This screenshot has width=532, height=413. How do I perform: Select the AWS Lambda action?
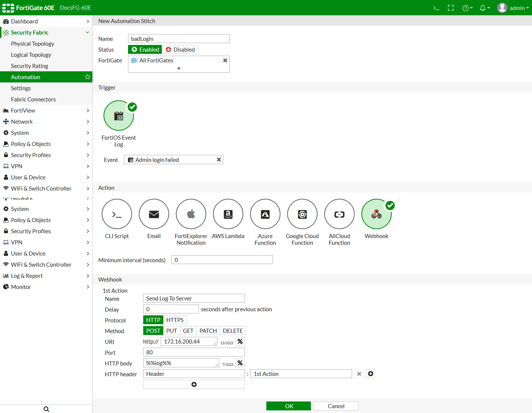pos(228,214)
